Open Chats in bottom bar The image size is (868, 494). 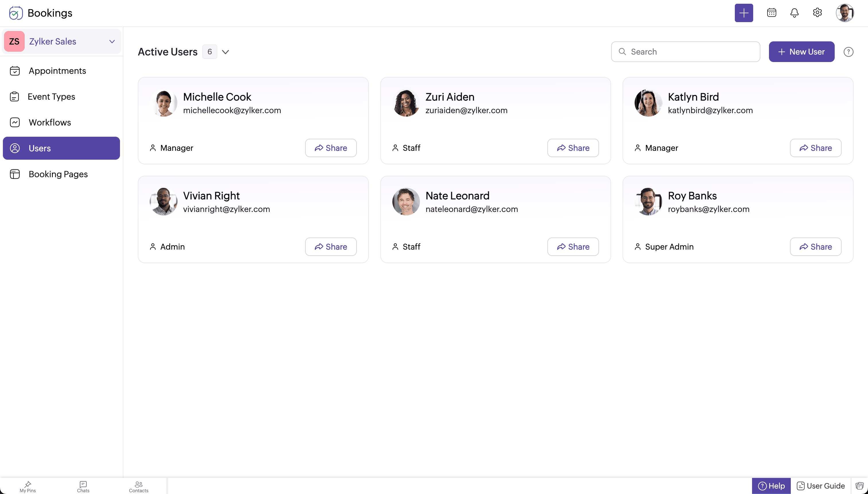click(83, 487)
